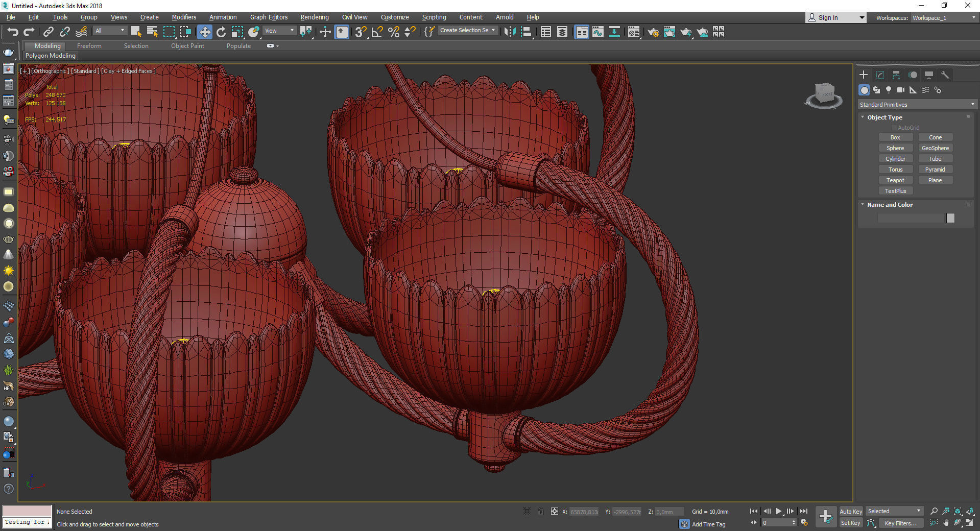This screenshot has width=980, height=531.
Task: Toggle Window/Crossing selection mode
Action: [x=185, y=32]
